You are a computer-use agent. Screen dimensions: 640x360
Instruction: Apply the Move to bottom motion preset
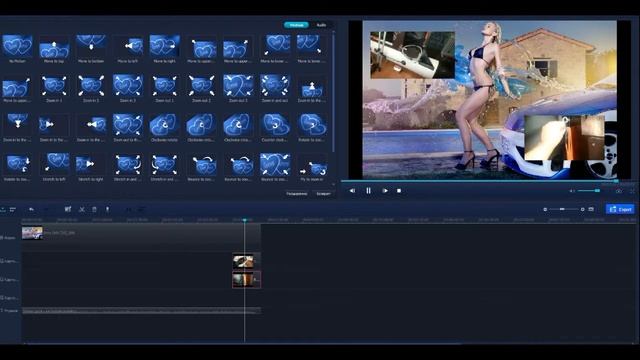point(91,46)
